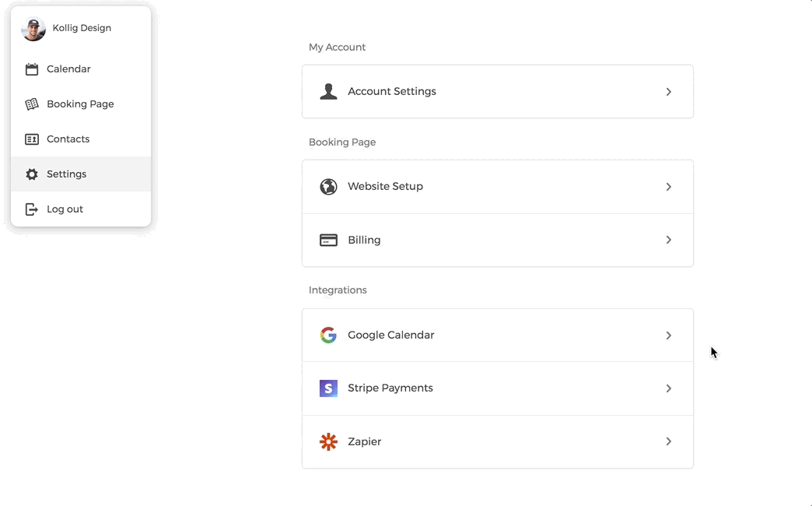Click the Log out arrow icon

point(32,209)
